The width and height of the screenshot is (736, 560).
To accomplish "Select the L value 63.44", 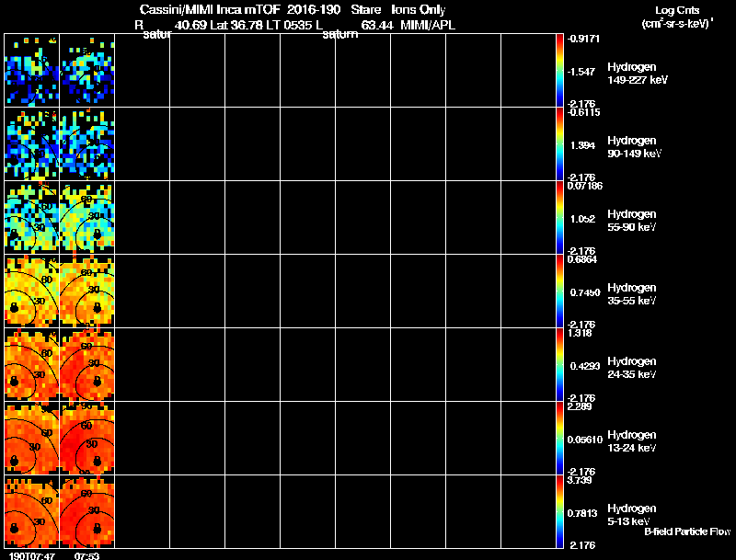I will [x=377, y=26].
